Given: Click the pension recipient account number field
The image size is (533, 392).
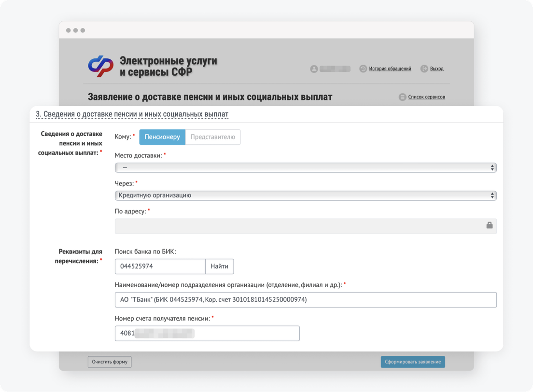Looking at the screenshot, I should (x=207, y=333).
